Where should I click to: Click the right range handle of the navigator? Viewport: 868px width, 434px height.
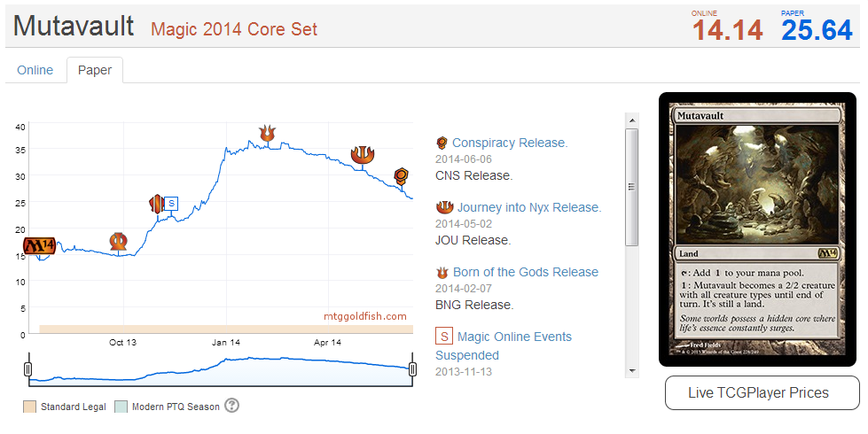[412, 368]
